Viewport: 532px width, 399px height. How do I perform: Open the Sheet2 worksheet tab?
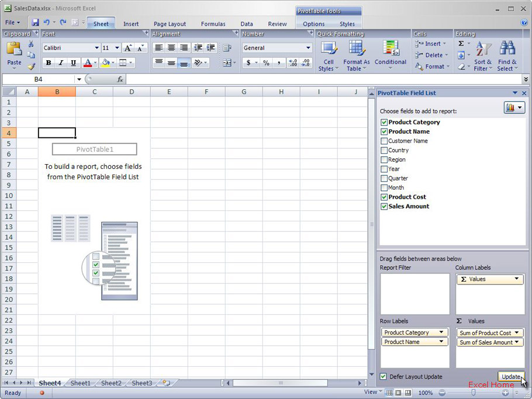coord(111,383)
